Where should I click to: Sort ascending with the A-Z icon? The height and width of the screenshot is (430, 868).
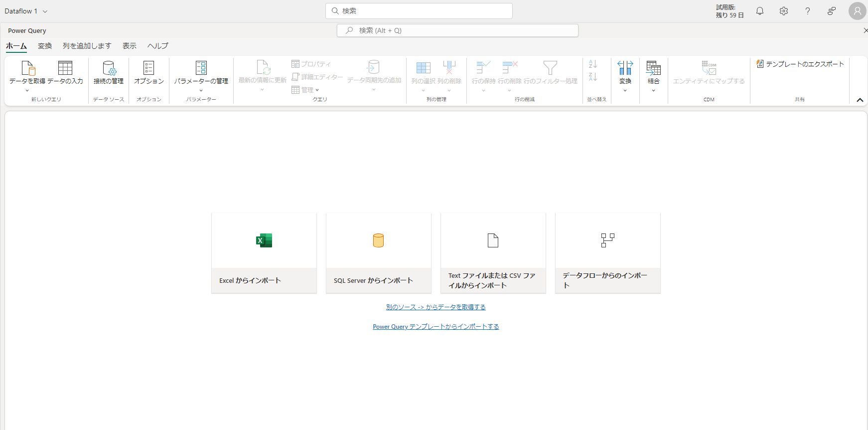coord(593,64)
